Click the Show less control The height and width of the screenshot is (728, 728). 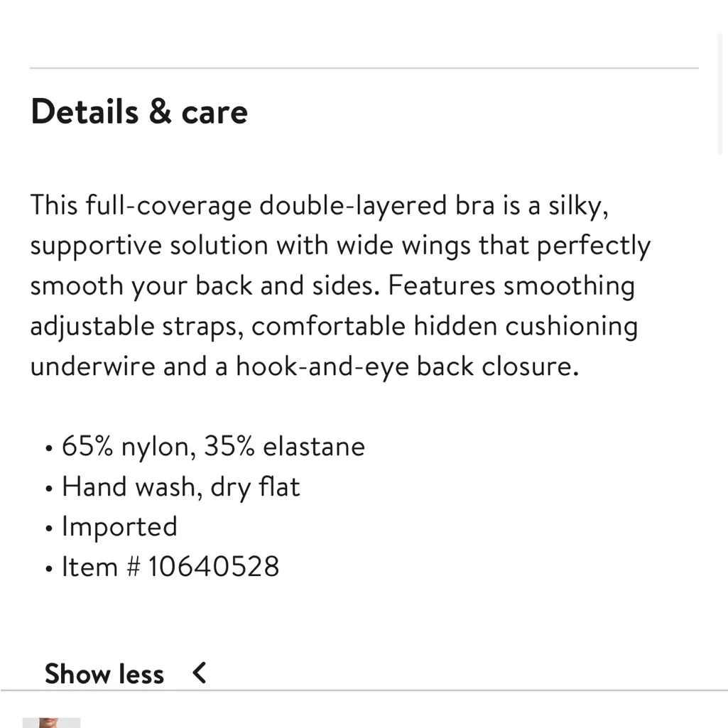tap(104, 673)
